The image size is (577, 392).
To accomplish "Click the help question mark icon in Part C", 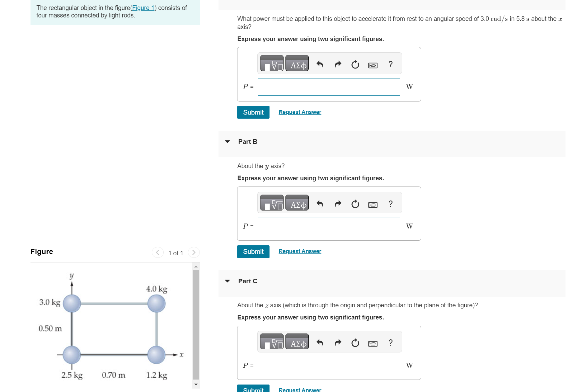I will (x=390, y=342).
